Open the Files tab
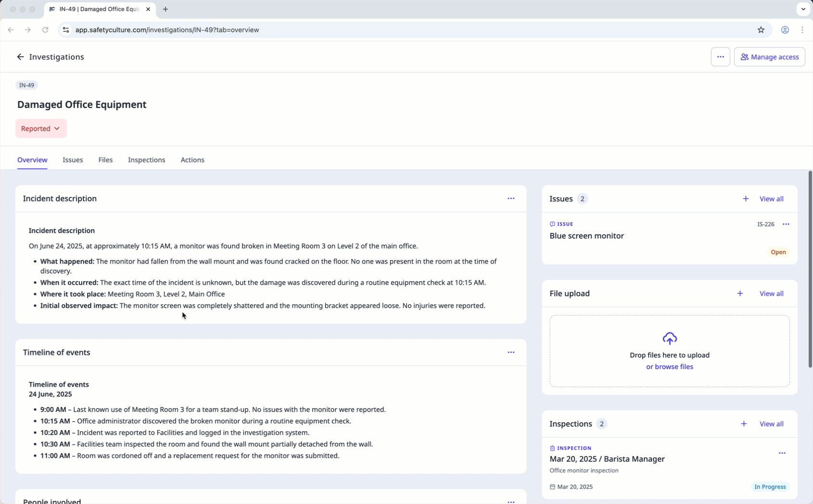The height and width of the screenshot is (504, 813). [x=105, y=160]
